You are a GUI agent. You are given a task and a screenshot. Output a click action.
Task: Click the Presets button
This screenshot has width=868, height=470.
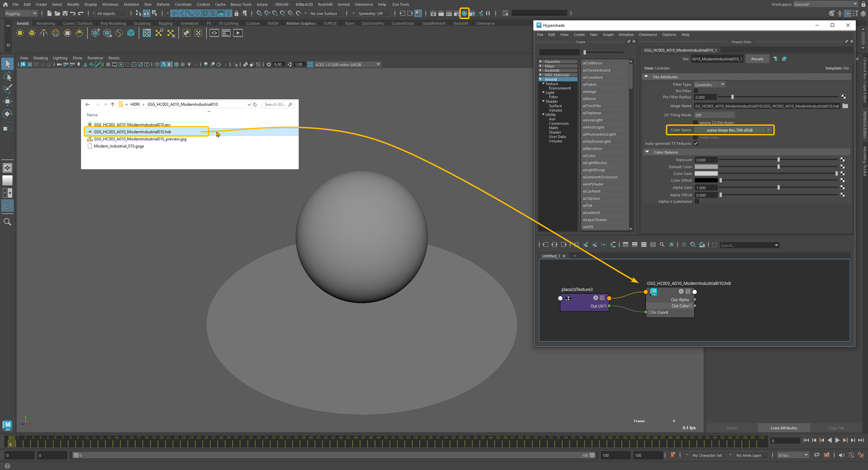[x=757, y=59]
